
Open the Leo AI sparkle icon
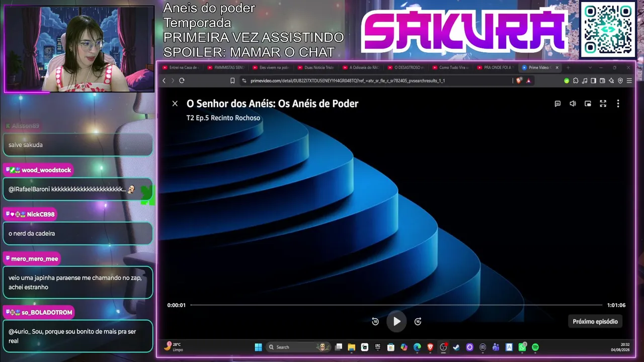pyautogui.click(x=611, y=80)
